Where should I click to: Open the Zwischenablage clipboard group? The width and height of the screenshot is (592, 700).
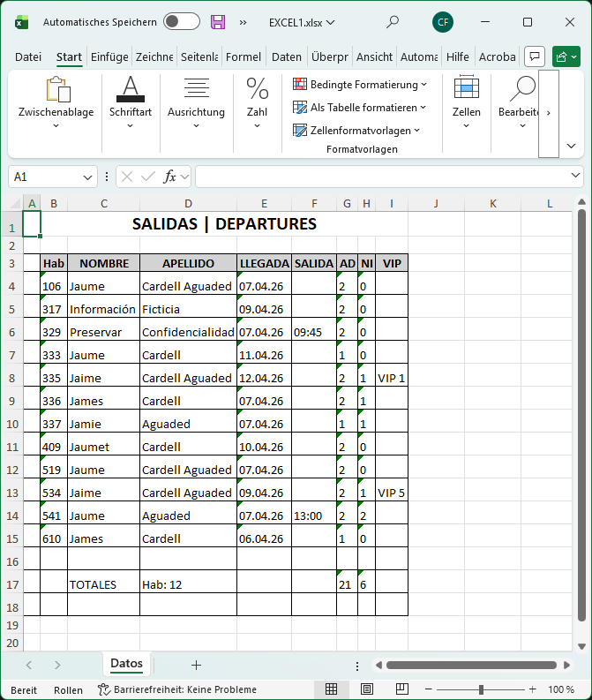pyautogui.click(x=56, y=102)
